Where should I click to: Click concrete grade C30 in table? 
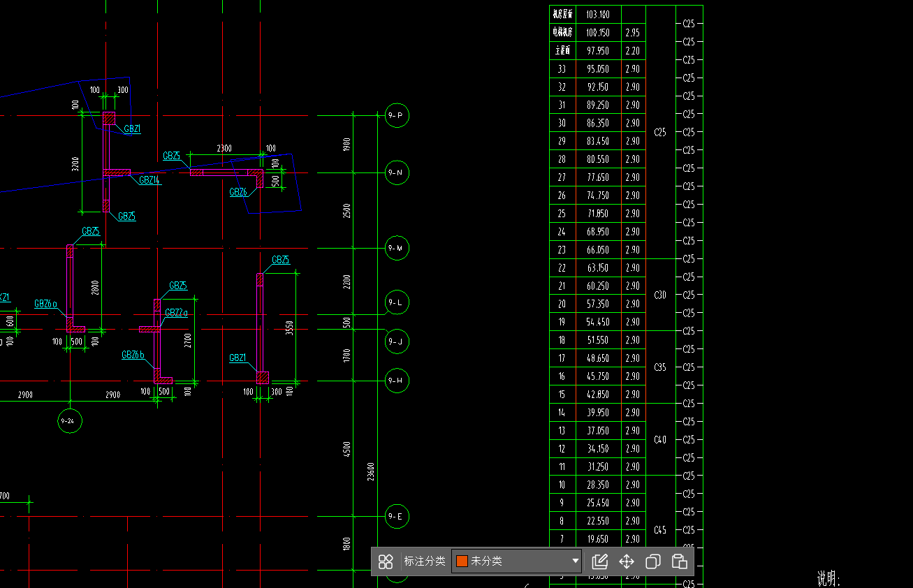point(660,295)
